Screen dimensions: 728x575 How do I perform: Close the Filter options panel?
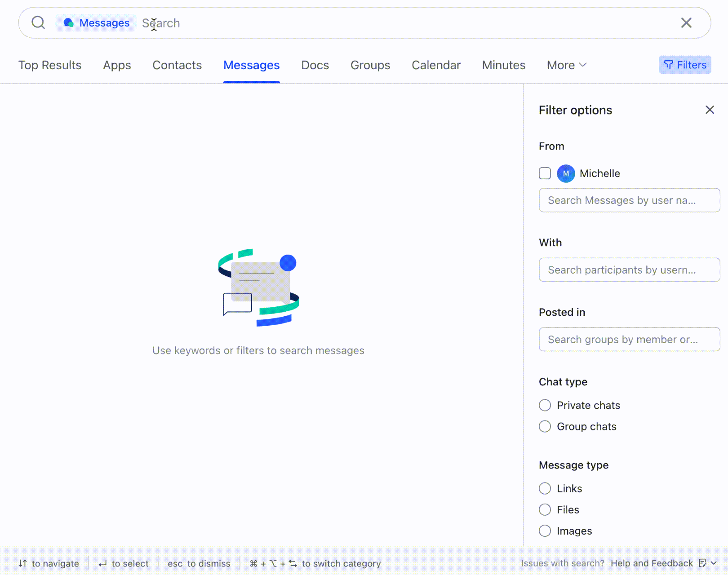(710, 110)
